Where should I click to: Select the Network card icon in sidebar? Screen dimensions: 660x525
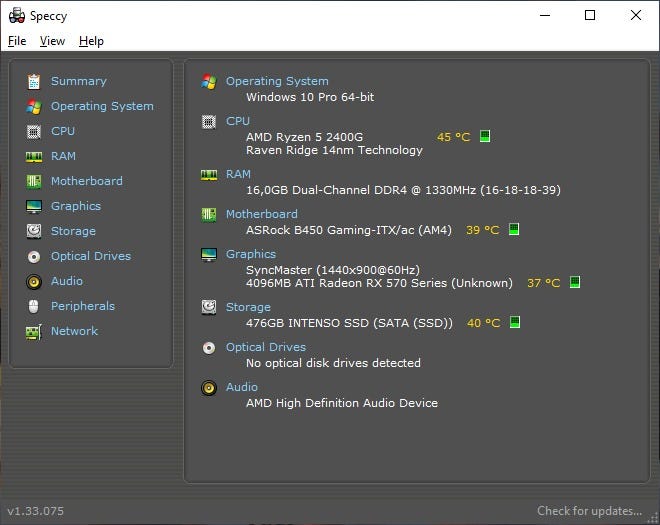point(34,331)
